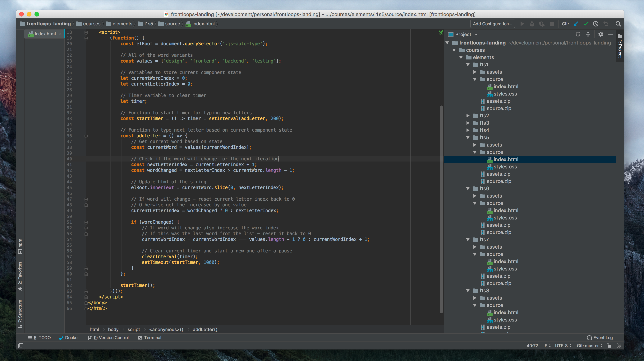Expand the l1s2 folder
This screenshot has height=361, width=644.
tap(468, 116)
